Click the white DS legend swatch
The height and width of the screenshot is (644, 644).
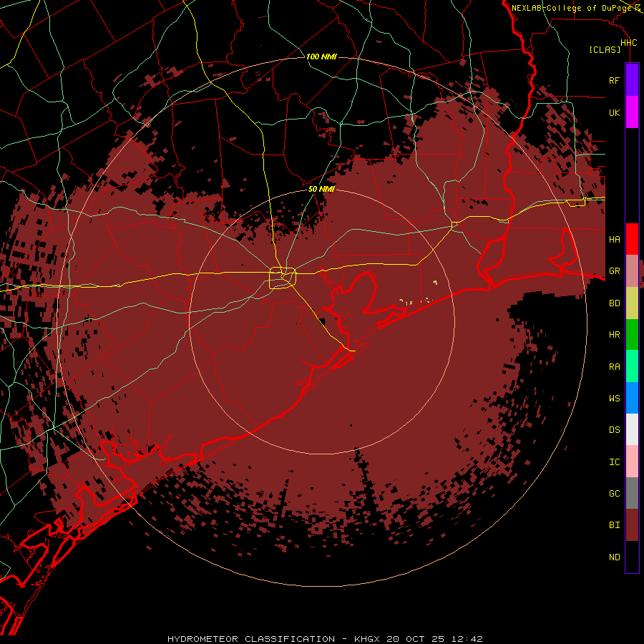632,429
